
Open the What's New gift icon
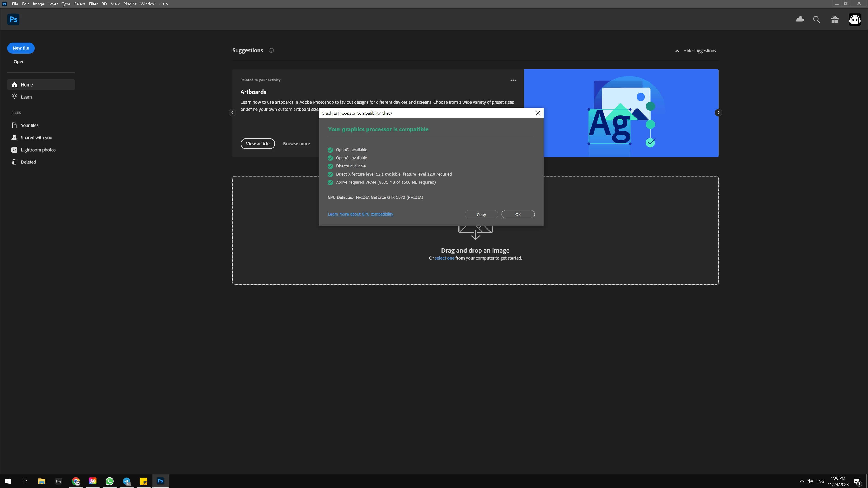(835, 19)
